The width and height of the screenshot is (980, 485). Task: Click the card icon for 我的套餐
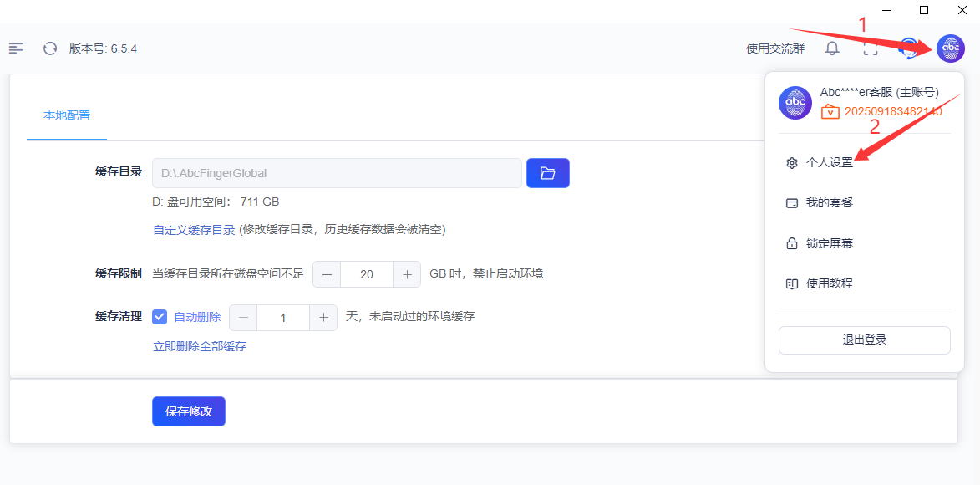point(792,202)
